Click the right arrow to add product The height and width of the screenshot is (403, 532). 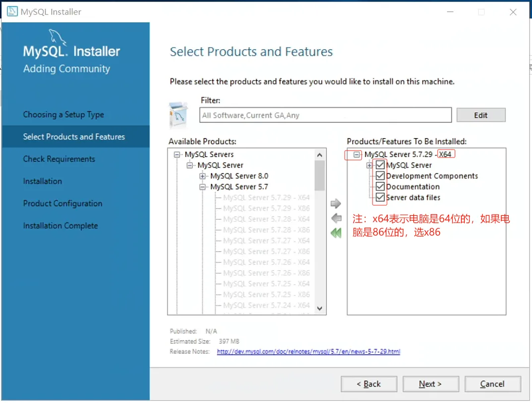[336, 203]
